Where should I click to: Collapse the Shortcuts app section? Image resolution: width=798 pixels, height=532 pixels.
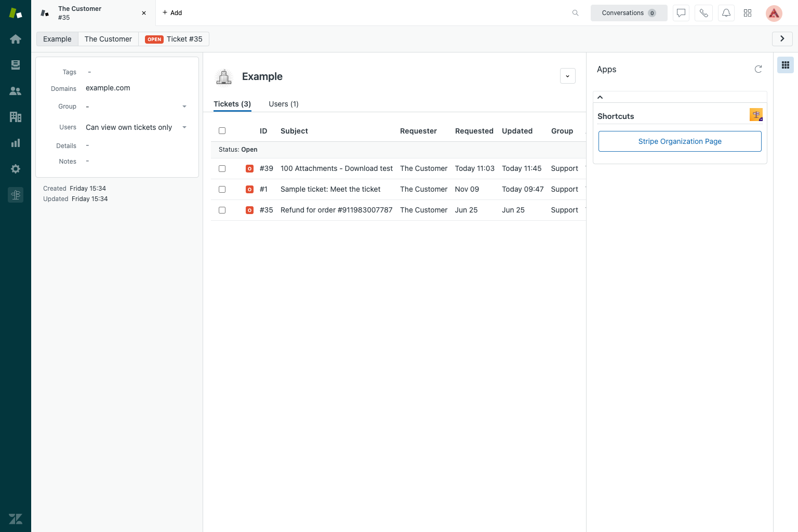tap(600, 97)
